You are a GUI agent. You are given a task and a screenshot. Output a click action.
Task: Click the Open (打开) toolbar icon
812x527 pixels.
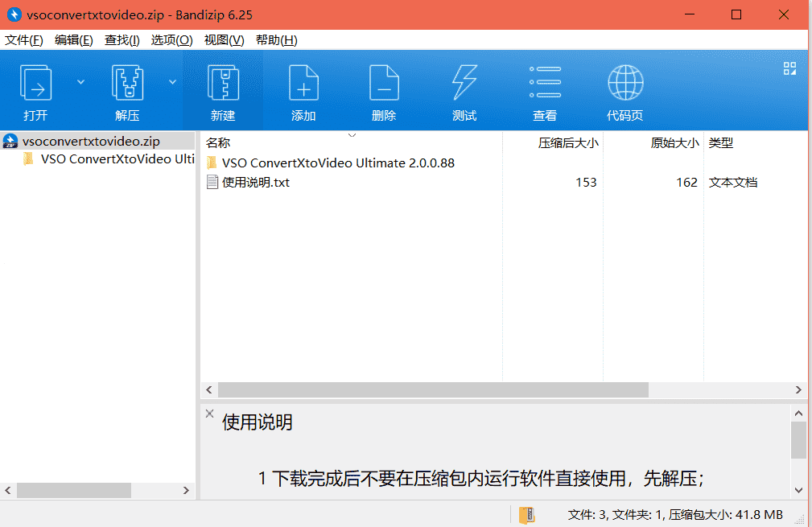(x=35, y=83)
